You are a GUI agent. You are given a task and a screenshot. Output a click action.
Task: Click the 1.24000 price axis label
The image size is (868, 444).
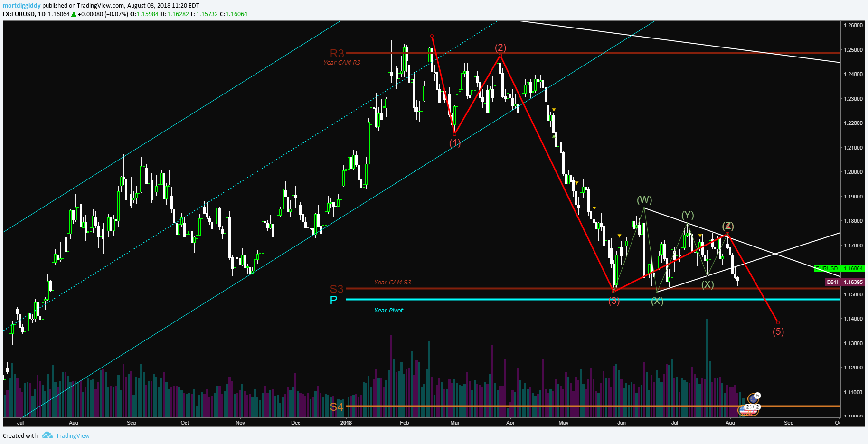pos(853,74)
